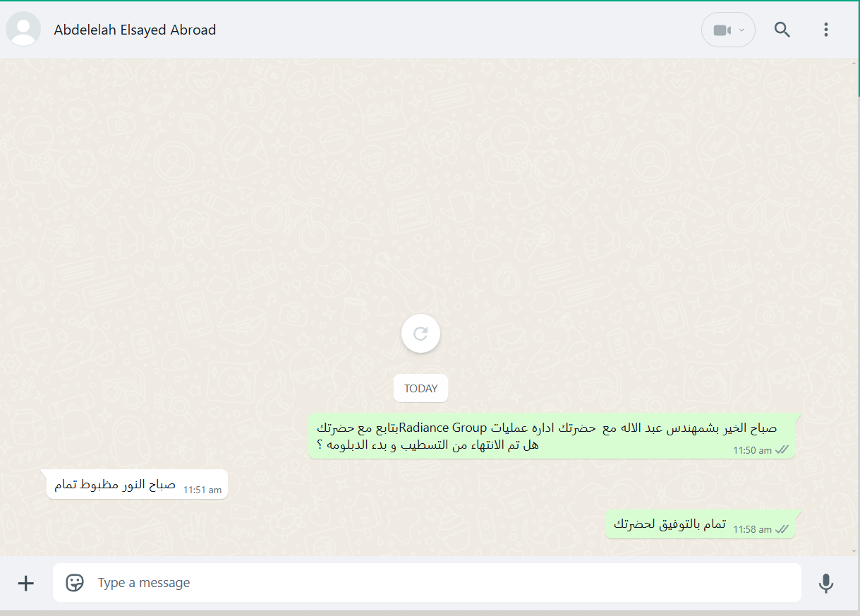Click read-receipt ticks on the 11:50 am message
This screenshot has height=616, width=860.
click(x=782, y=449)
